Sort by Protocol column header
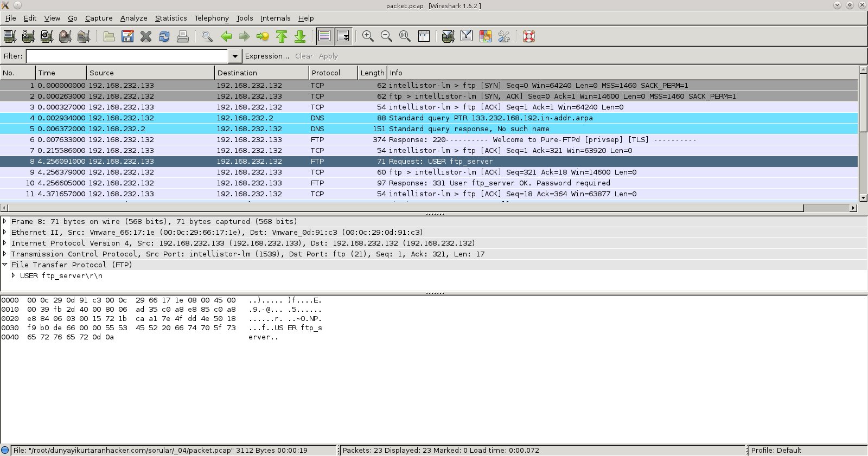 coord(334,73)
